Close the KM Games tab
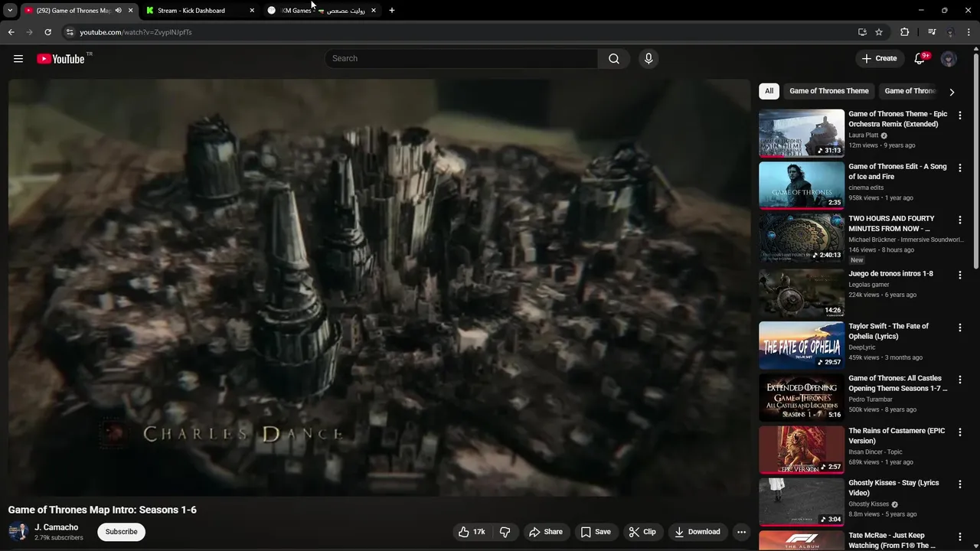980x551 pixels. point(374,11)
